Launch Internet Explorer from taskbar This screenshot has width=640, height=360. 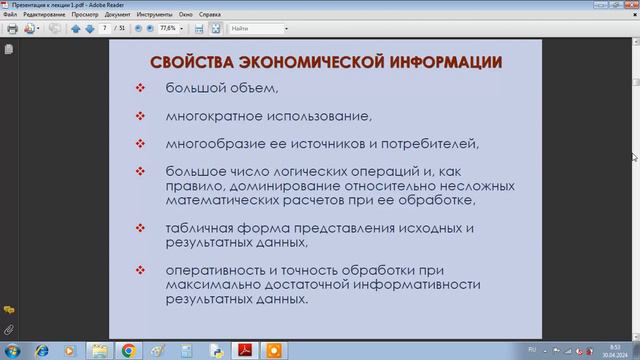pos(42,351)
